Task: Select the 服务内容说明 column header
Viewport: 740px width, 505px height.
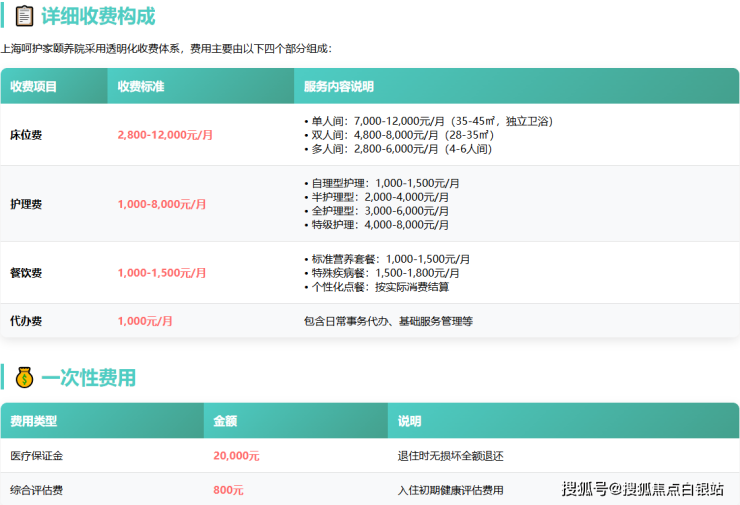Action: pyautogui.click(x=338, y=87)
